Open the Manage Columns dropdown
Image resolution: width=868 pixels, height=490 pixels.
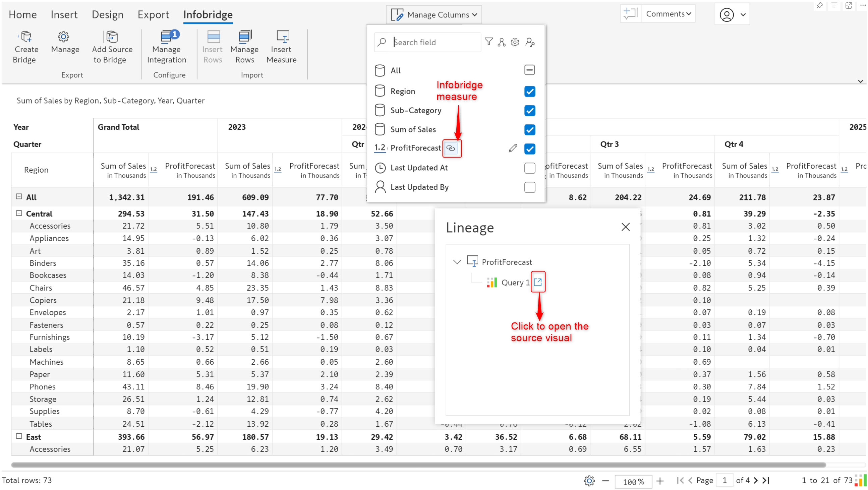(433, 15)
